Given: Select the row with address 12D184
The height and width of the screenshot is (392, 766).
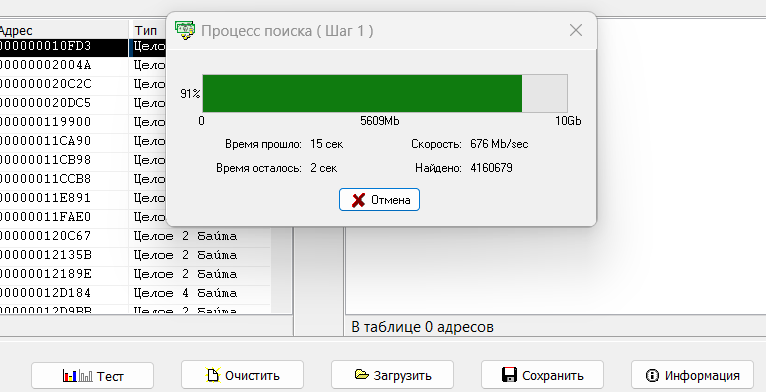Looking at the screenshot, I should tap(135, 293).
